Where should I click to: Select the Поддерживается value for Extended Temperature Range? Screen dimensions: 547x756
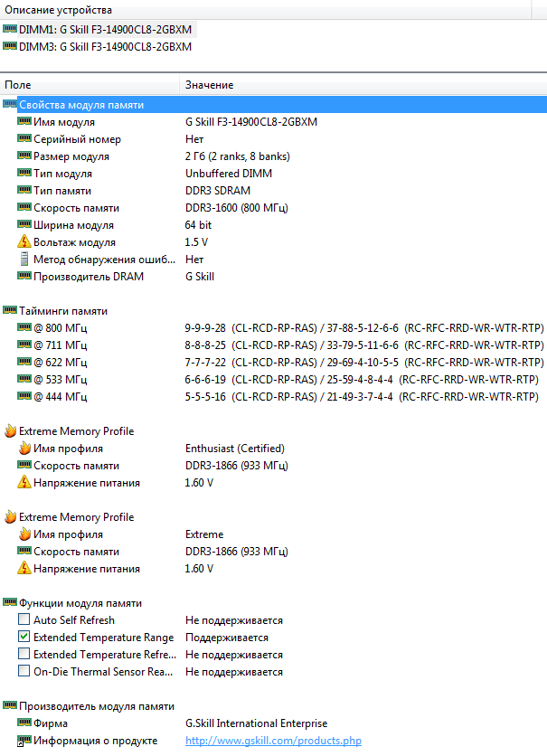pyautogui.click(x=227, y=638)
